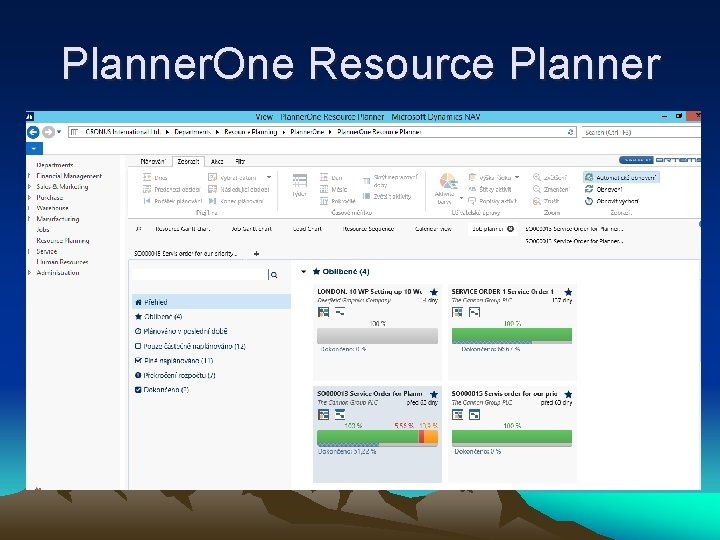Image resolution: width=720 pixels, height=540 pixels.
Task: Toggle Automatické obnovení
Action: click(x=621, y=177)
